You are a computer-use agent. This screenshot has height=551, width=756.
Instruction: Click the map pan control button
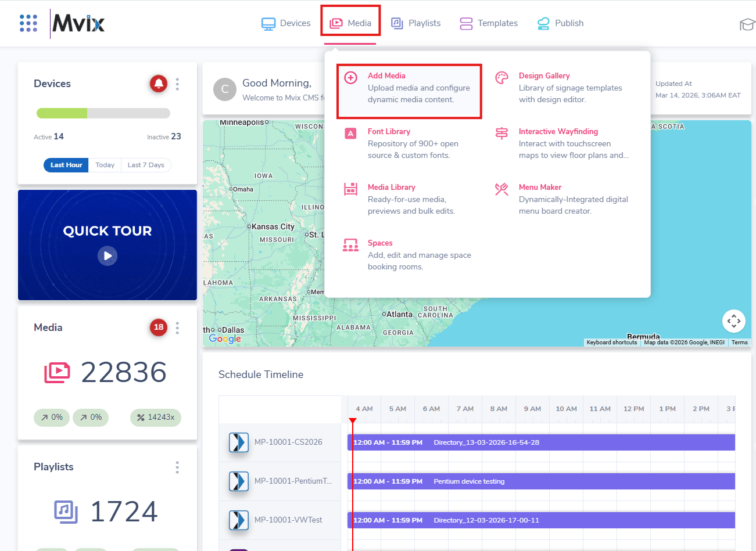(734, 320)
